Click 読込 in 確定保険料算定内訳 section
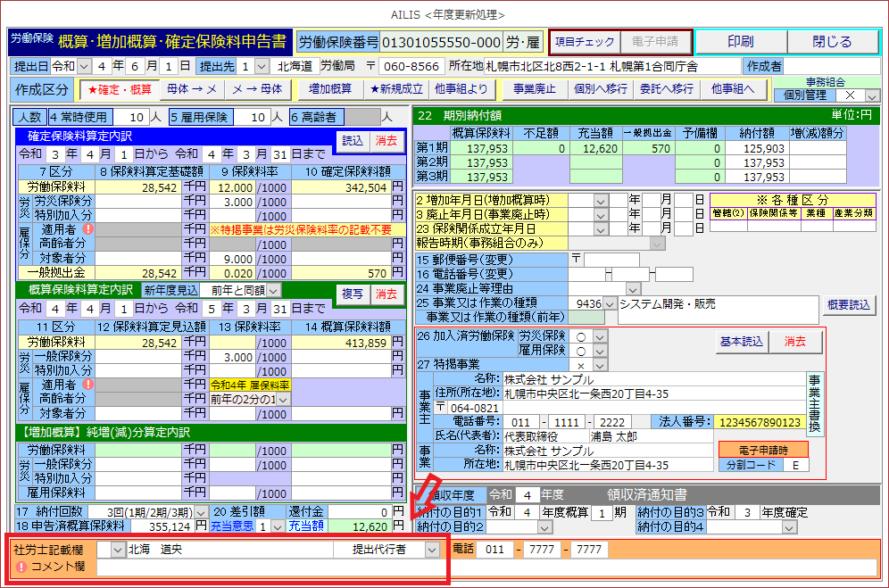This screenshot has height=588, width=889. tap(353, 140)
